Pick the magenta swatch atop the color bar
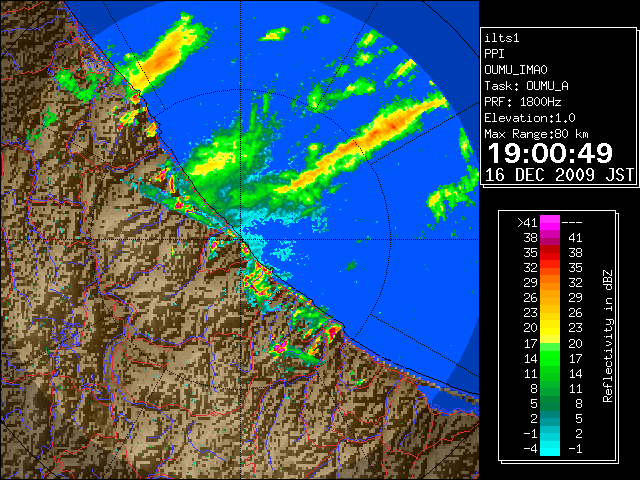 tap(550, 222)
